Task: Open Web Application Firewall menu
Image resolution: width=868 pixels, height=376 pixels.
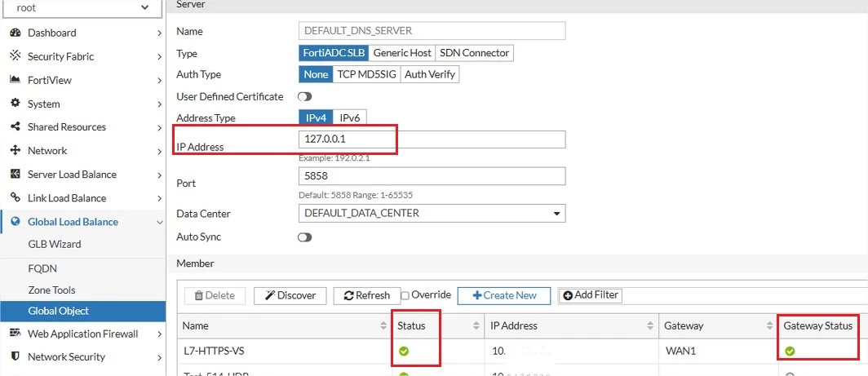Action: click(82, 334)
